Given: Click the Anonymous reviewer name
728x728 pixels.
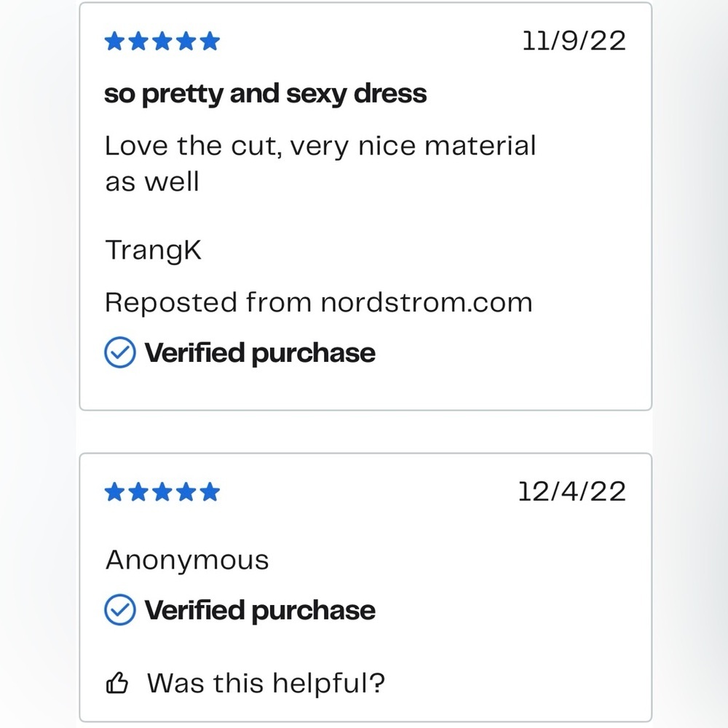Looking at the screenshot, I should point(187,560).
